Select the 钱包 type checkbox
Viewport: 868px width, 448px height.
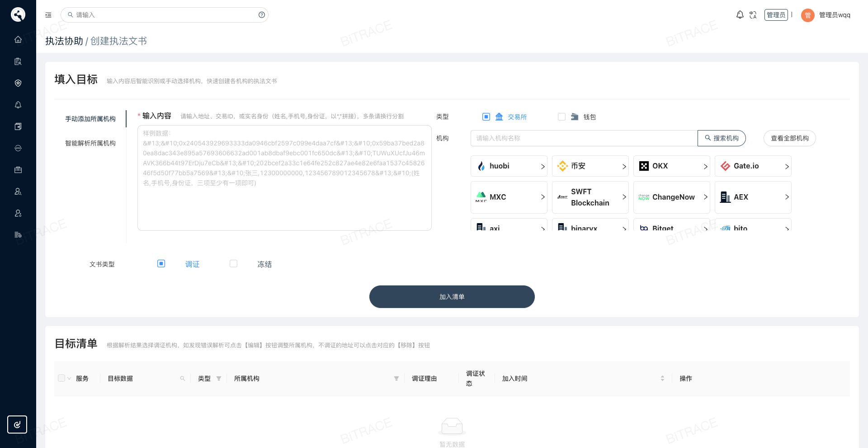tap(561, 117)
